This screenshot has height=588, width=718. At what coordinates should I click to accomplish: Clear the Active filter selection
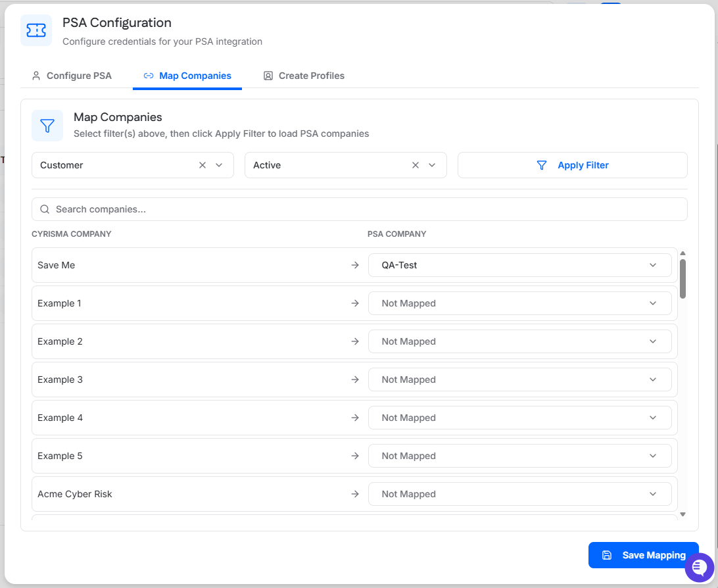pos(416,165)
